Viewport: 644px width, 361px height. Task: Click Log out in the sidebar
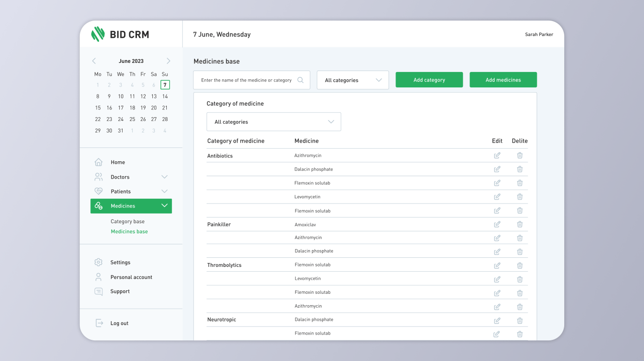pyautogui.click(x=120, y=324)
